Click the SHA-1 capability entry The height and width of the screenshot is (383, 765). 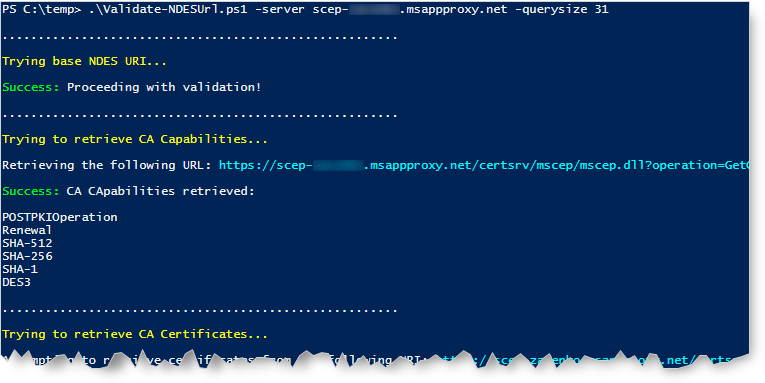point(20,269)
